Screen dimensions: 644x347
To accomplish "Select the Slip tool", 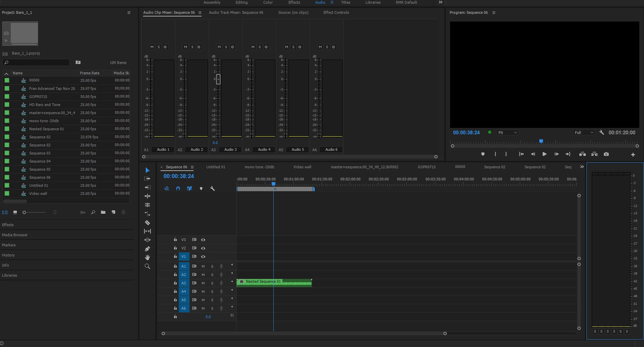I will click(x=147, y=231).
